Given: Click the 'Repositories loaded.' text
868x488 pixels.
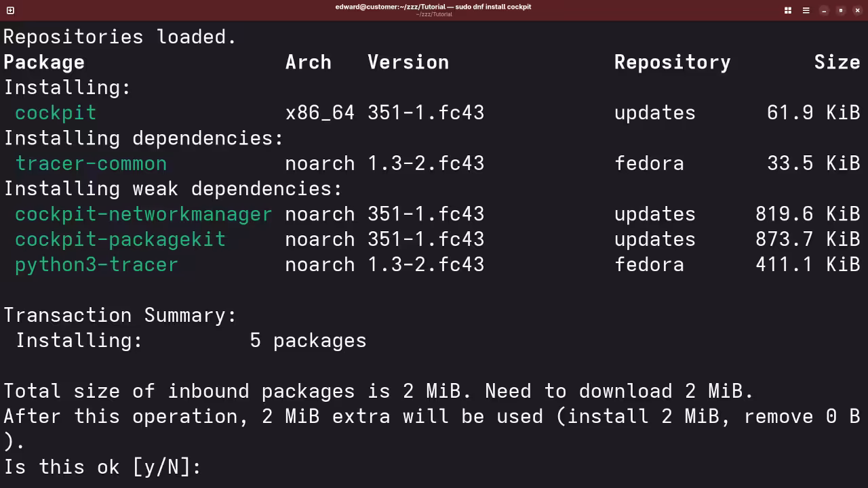Looking at the screenshot, I should pyautogui.click(x=120, y=37).
